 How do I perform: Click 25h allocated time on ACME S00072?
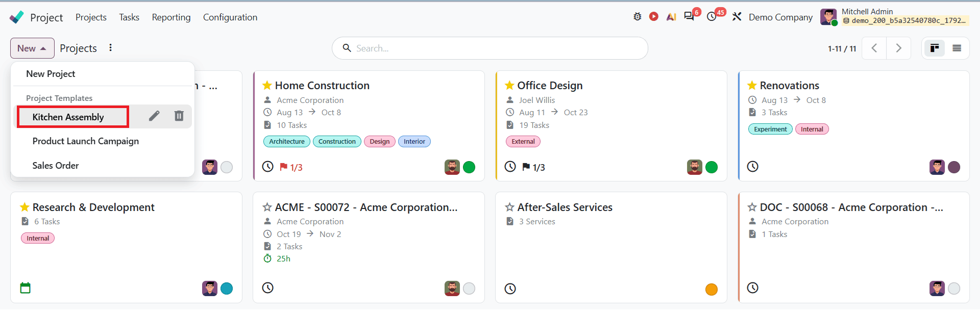pyautogui.click(x=283, y=258)
